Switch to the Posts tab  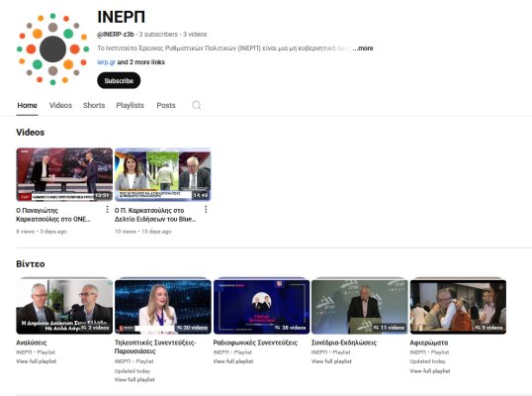166,105
